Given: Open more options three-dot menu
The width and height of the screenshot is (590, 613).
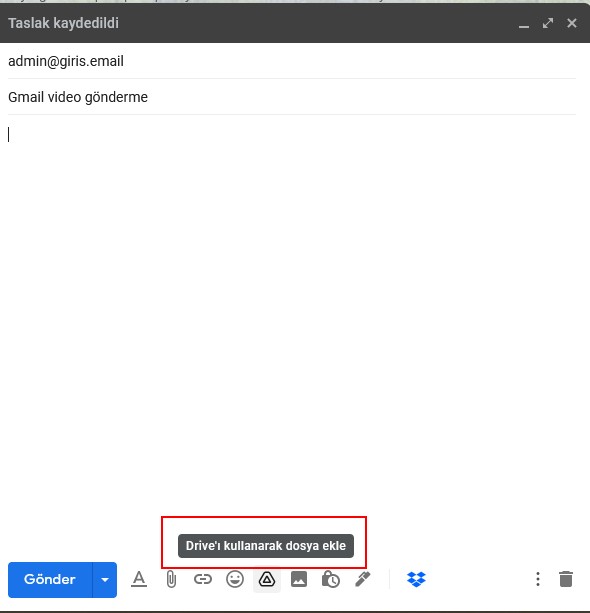Looking at the screenshot, I should pyautogui.click(x=538, y=579).
